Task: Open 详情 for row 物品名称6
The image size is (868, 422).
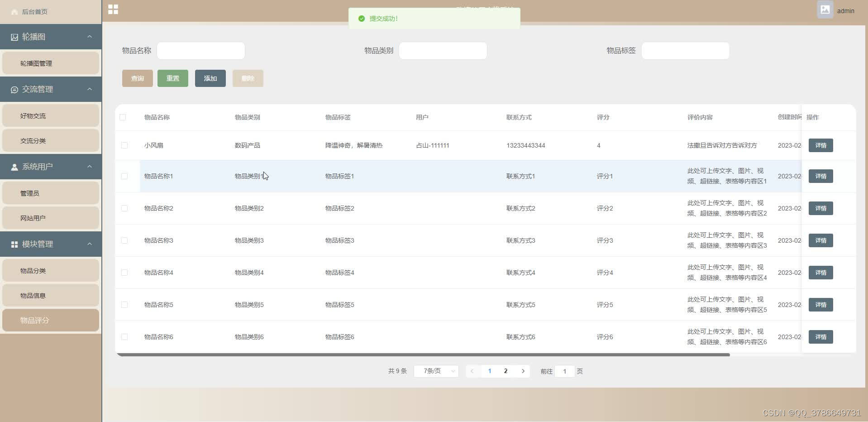Action: pyautogui.click(x=821, y=337)
